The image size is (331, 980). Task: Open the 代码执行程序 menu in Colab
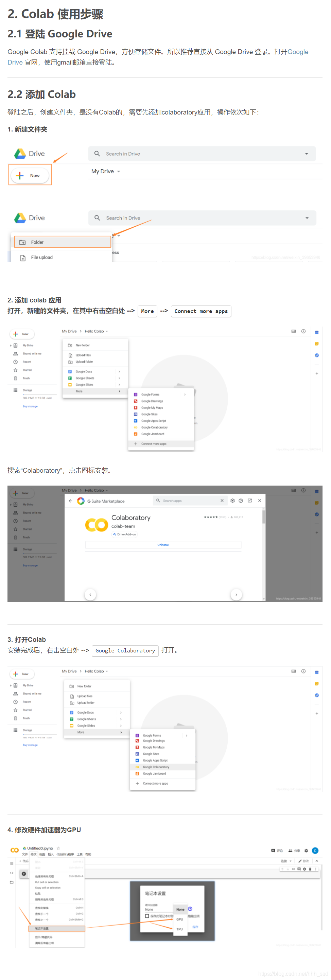[x=65, y=854]
